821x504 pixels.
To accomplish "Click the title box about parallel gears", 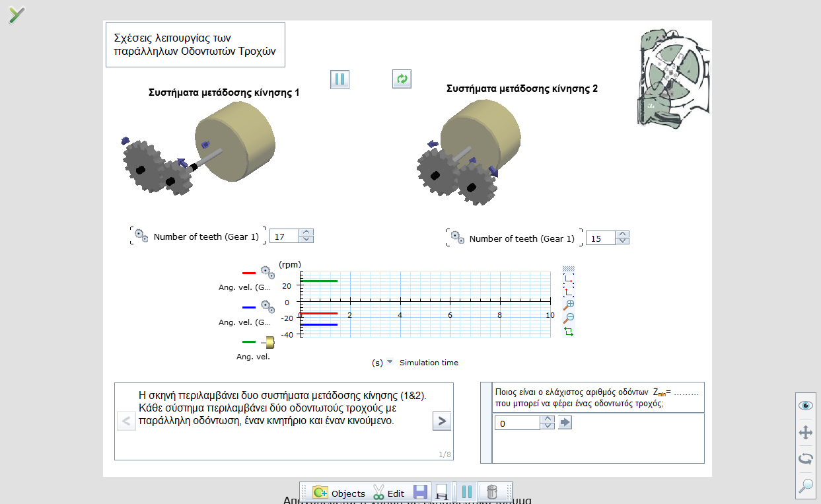I will pos(196,45).
